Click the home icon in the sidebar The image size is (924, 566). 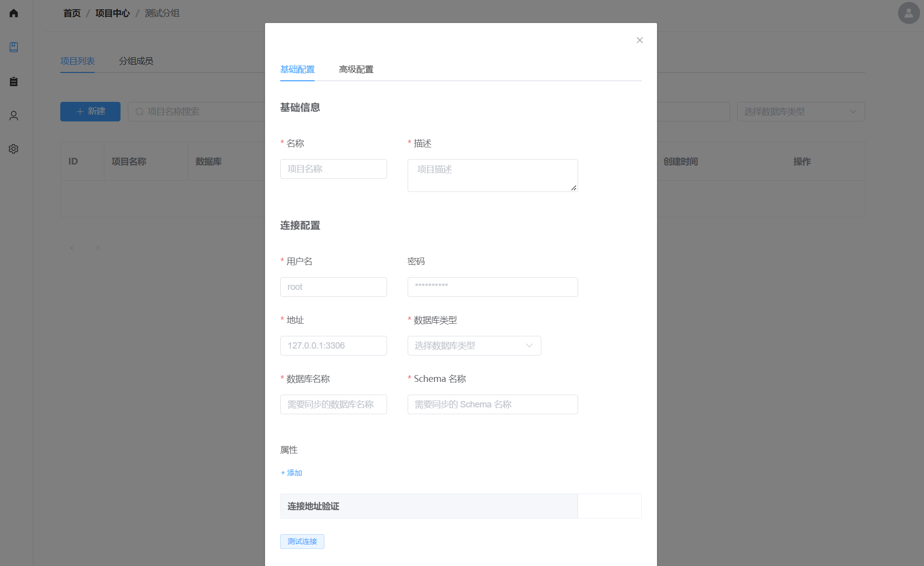14,13
